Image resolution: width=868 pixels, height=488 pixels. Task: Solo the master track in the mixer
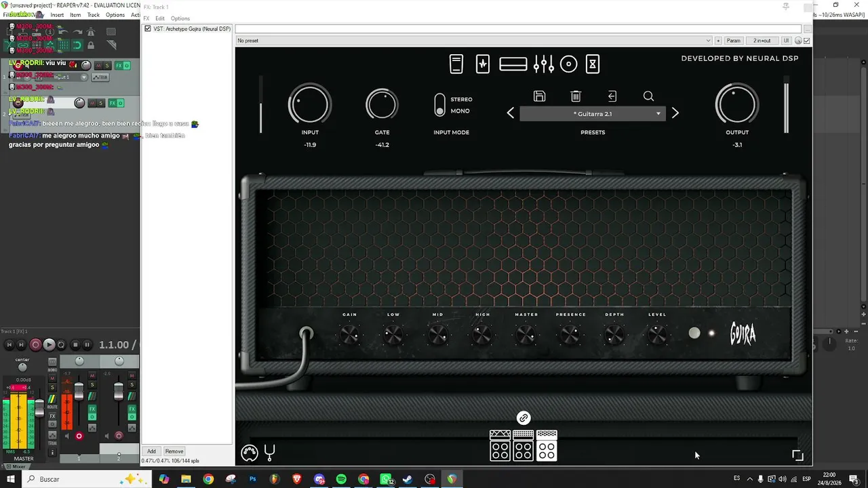[x=53, y=387]
